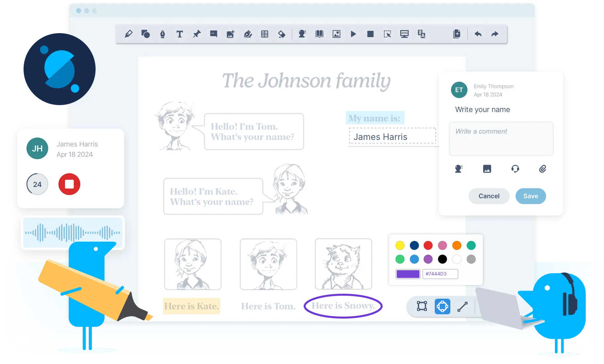Click the 'Here is Kate.' caption
Image resolution: width=604 pixels, height=364 pixels.
tap(191, 306)
